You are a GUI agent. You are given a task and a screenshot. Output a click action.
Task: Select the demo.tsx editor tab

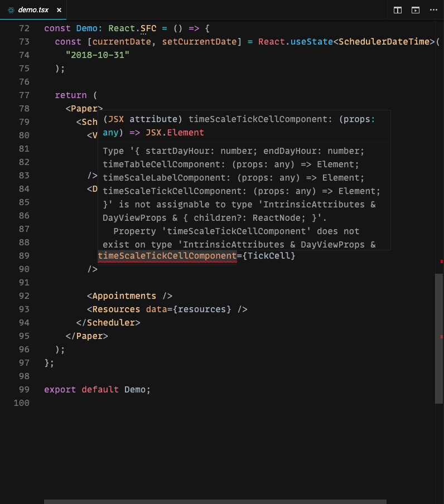pos(33,10)
